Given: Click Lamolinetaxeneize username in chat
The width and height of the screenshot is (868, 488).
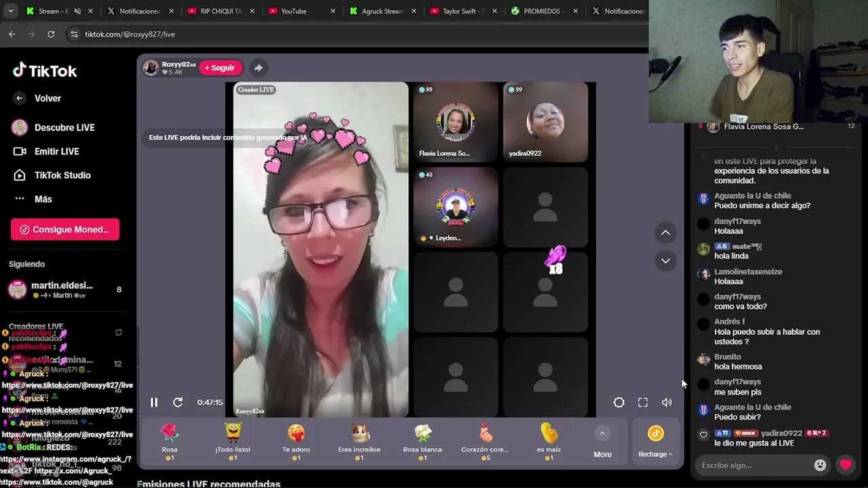Looking at the screenshot, I should [748, 271].
